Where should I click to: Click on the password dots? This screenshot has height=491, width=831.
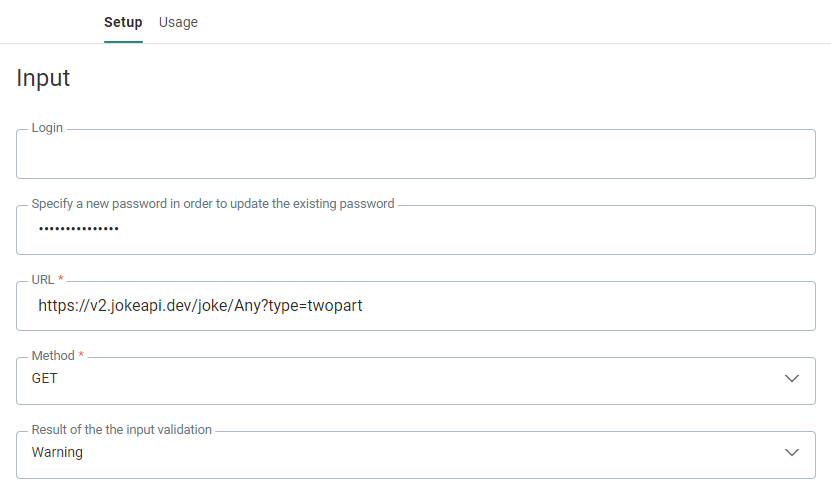[78, 230]
